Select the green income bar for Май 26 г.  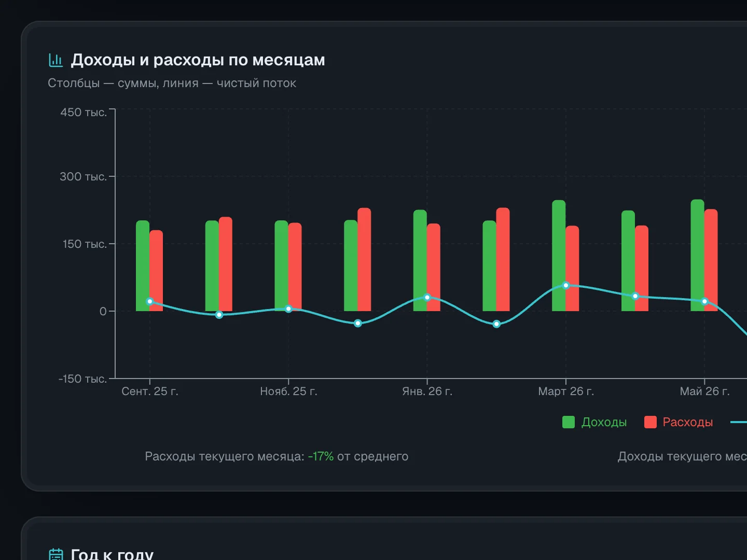[x=697, y=255]
